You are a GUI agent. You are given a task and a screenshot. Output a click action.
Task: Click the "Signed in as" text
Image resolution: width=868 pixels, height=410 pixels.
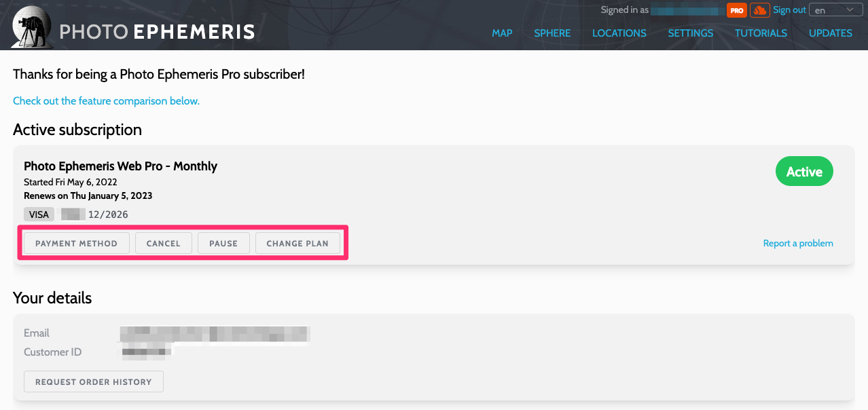click(625, 10)
